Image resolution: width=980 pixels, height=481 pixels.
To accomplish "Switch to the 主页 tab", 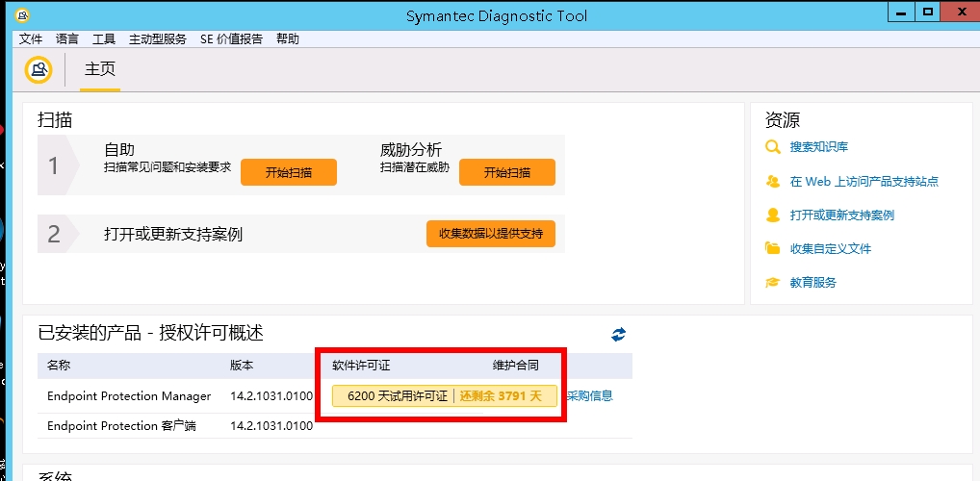I will (x=100, y=68).
